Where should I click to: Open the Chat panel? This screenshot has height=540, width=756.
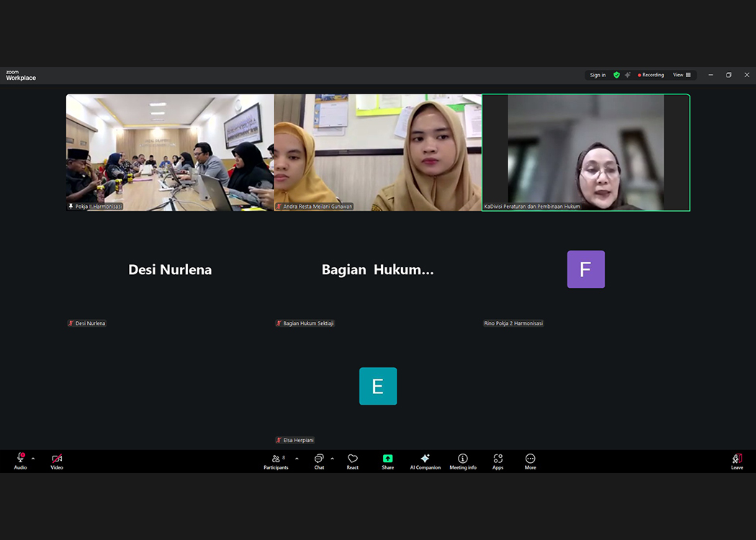click(319, 462)
